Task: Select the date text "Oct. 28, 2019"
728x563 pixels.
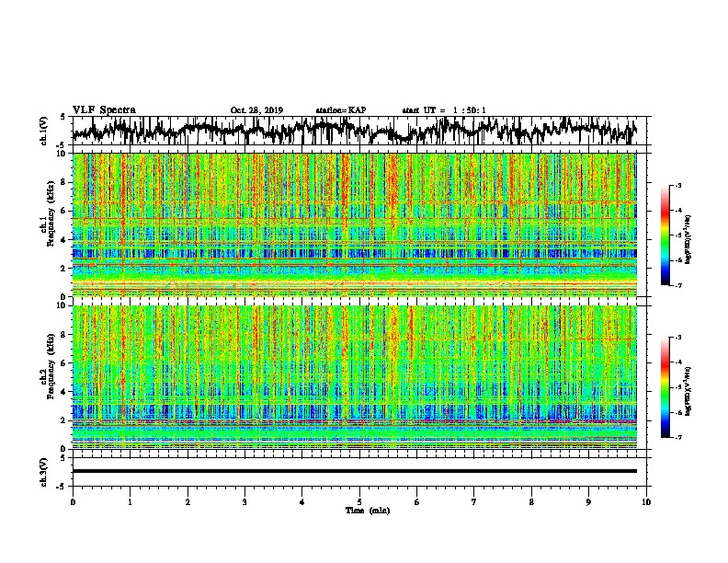Action: (256, 110)
